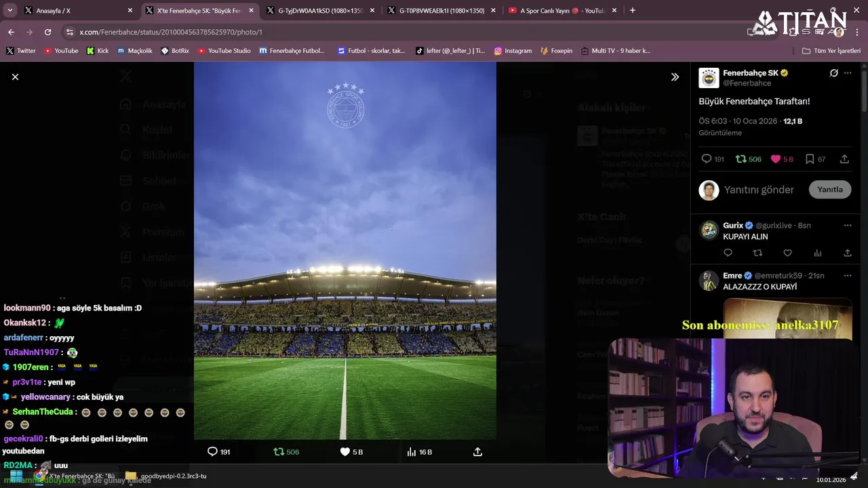Click reply icon on Gurix's comment
The width and height of the screenshot is (868, 488).
(728, 253)
